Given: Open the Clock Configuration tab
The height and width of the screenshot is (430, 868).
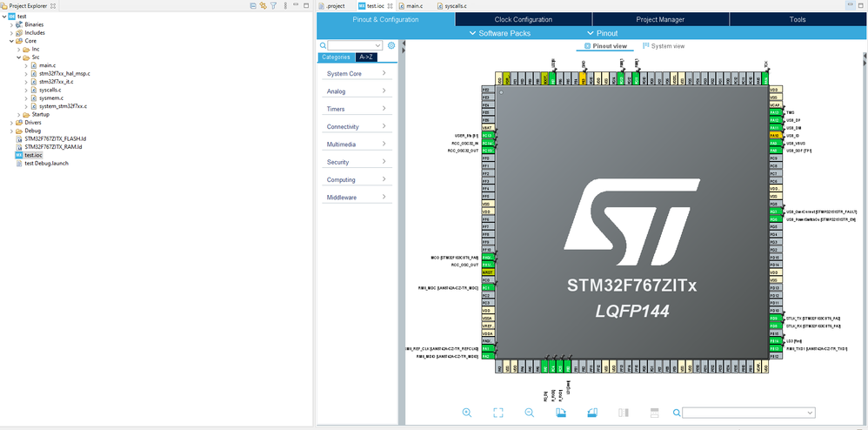Looking at the screenshot, I should tap(523, 19).
